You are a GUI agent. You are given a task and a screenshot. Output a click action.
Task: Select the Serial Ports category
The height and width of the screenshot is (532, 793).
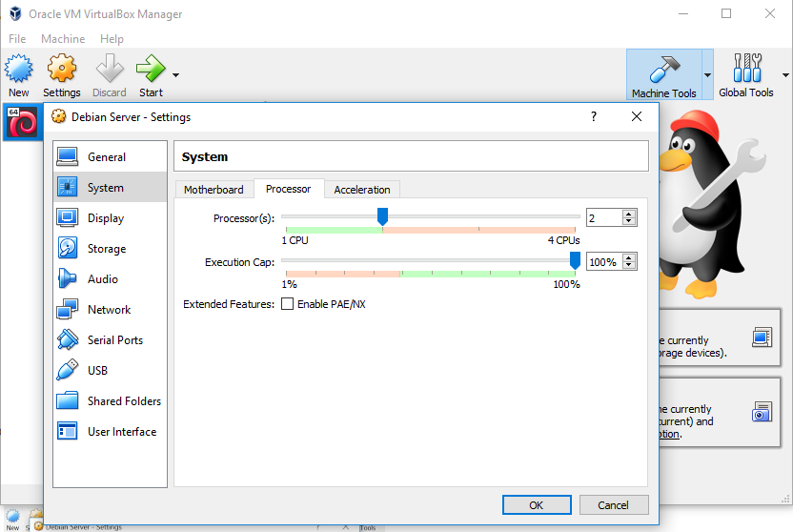coord(110,339)
